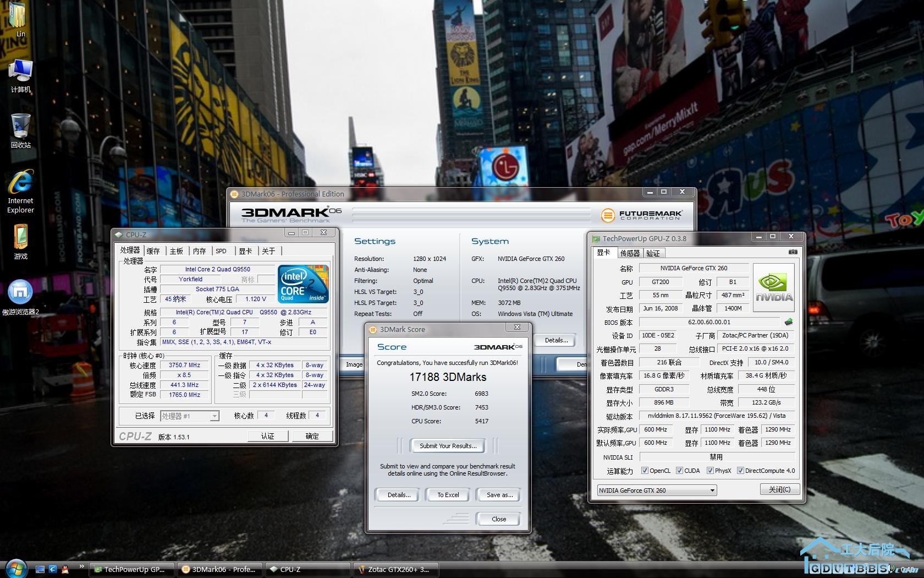Click the Details button in 3DMark06 System section
The image size is (924, 578).
point(556,340)
